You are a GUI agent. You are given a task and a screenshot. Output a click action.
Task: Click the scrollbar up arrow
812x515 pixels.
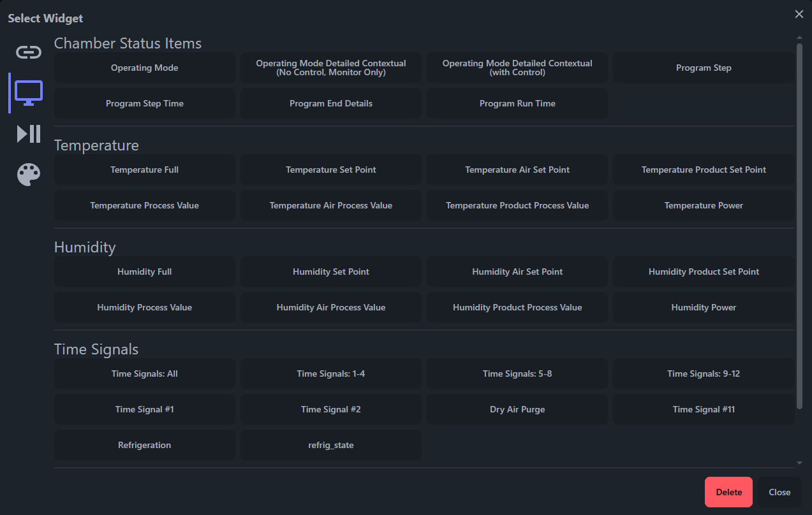(x=799, y=39)
